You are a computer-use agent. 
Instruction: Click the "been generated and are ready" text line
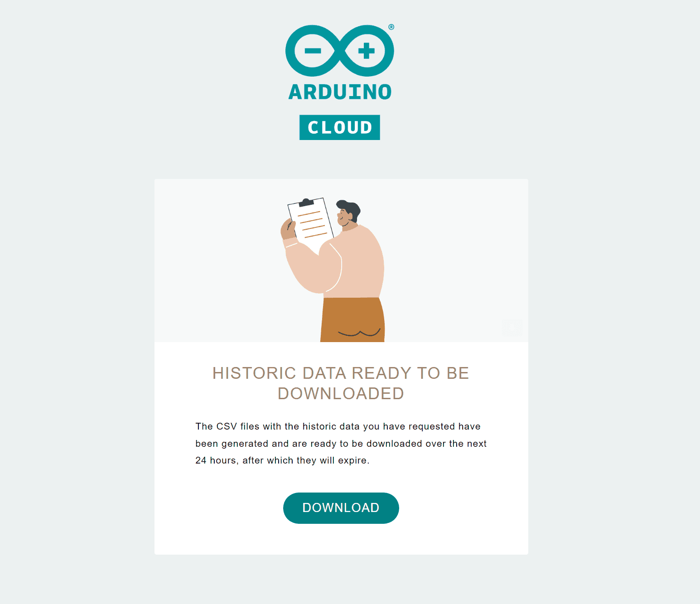341,444
